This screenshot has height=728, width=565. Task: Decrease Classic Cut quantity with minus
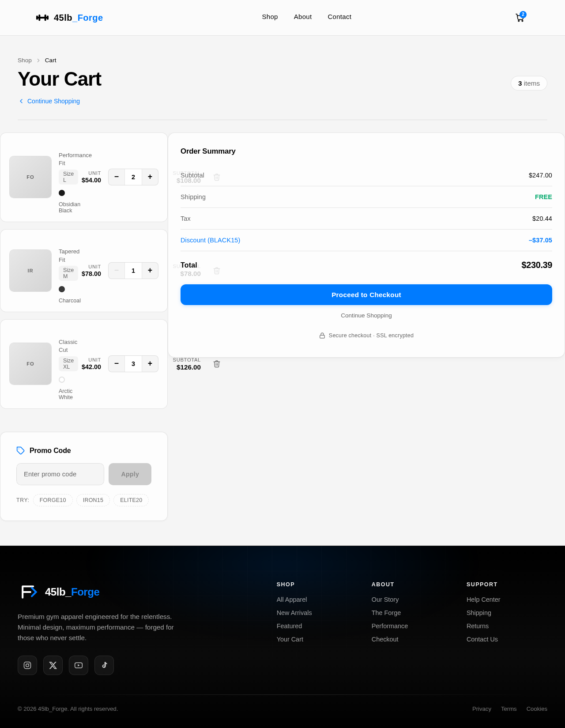point(117,364)
